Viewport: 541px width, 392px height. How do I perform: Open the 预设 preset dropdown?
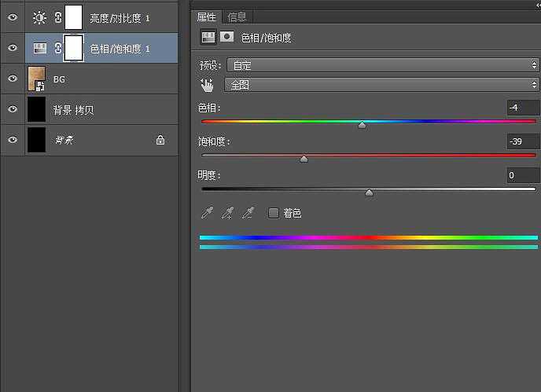[381, 65]
